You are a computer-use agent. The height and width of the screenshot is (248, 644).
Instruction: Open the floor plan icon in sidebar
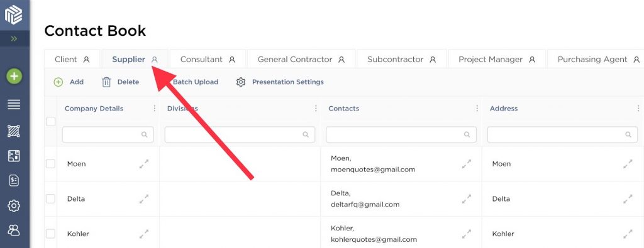14,156
